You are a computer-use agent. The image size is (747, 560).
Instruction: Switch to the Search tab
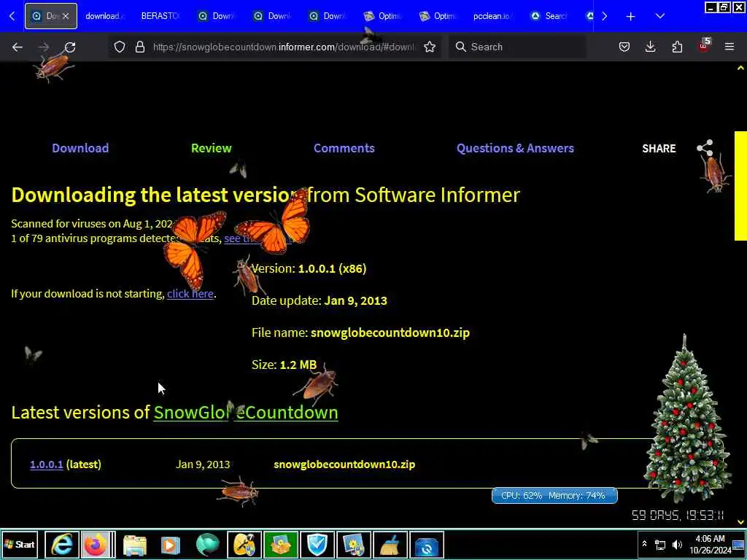click(x=548, y=16)
